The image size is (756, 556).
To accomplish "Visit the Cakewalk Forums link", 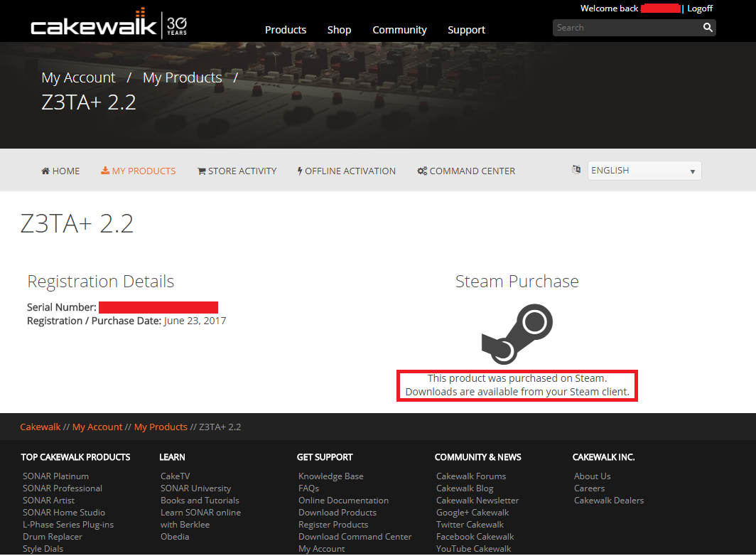I will point(471,476).
